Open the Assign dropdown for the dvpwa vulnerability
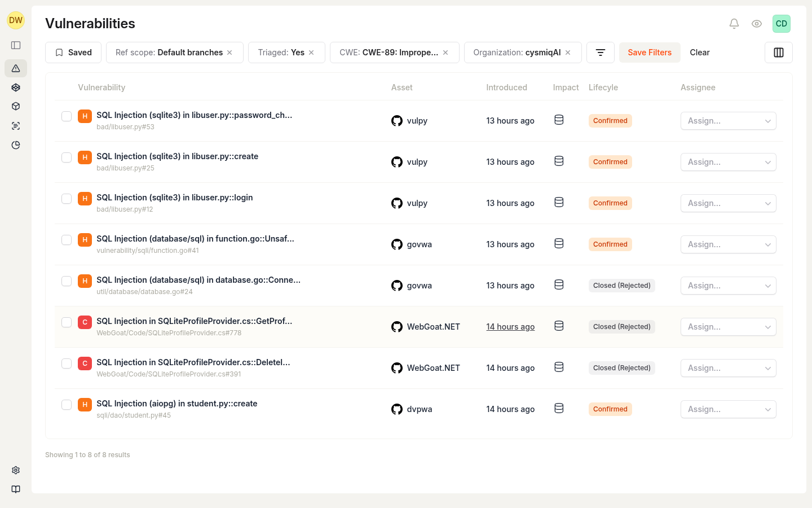 728,409
